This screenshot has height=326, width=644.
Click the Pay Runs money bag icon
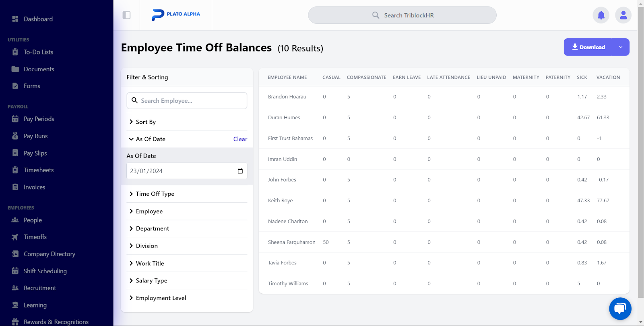coord(15,136)
